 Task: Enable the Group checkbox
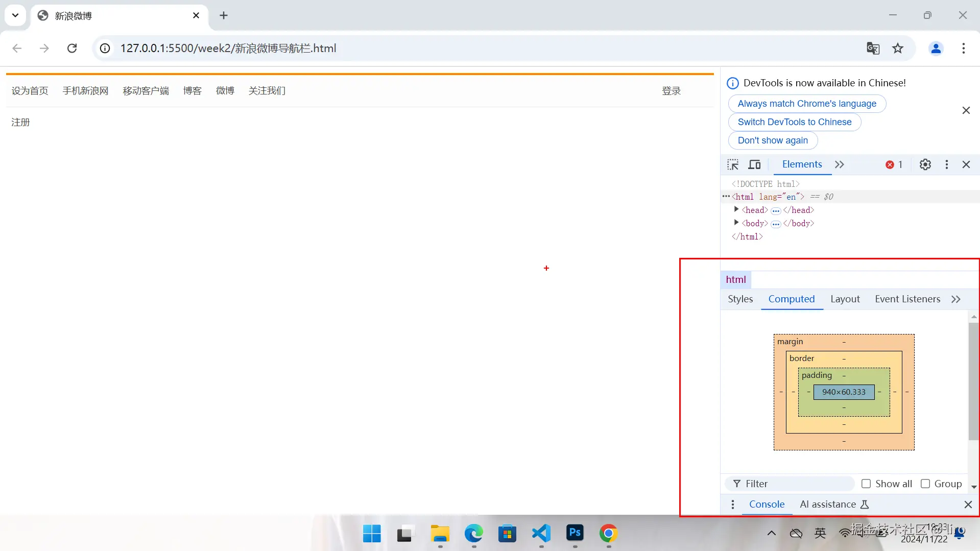(x=925, y=484)
